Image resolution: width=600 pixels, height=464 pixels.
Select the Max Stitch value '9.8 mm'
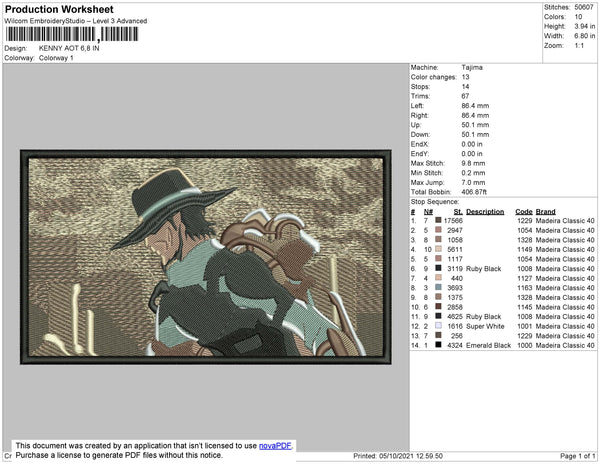pos(473,163)
